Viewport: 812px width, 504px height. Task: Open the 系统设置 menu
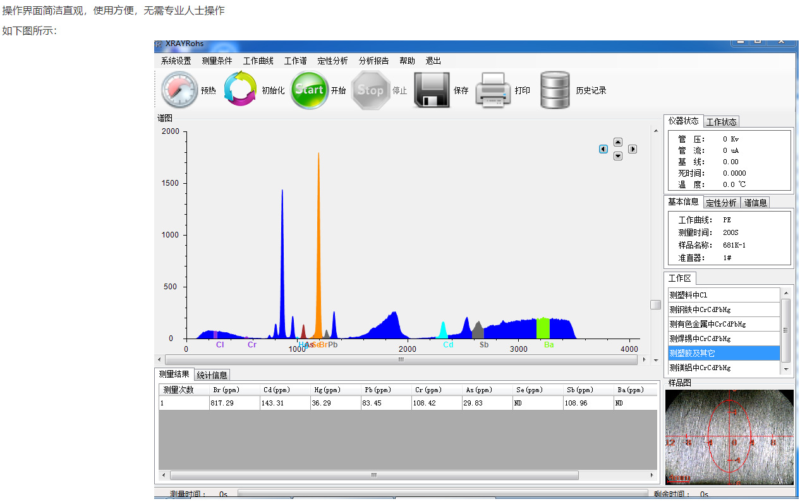pyautogui.click(x=176, y=61)
